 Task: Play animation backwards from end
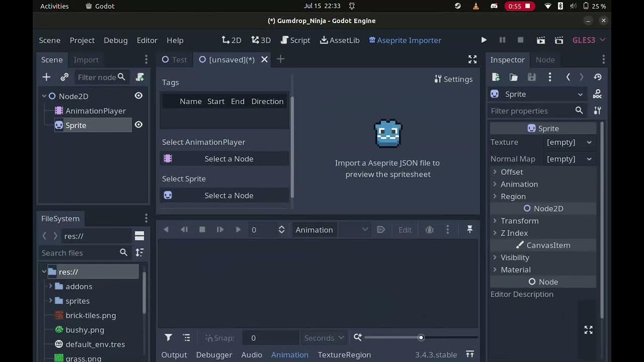pyautogui.click(x=166, y=229)
